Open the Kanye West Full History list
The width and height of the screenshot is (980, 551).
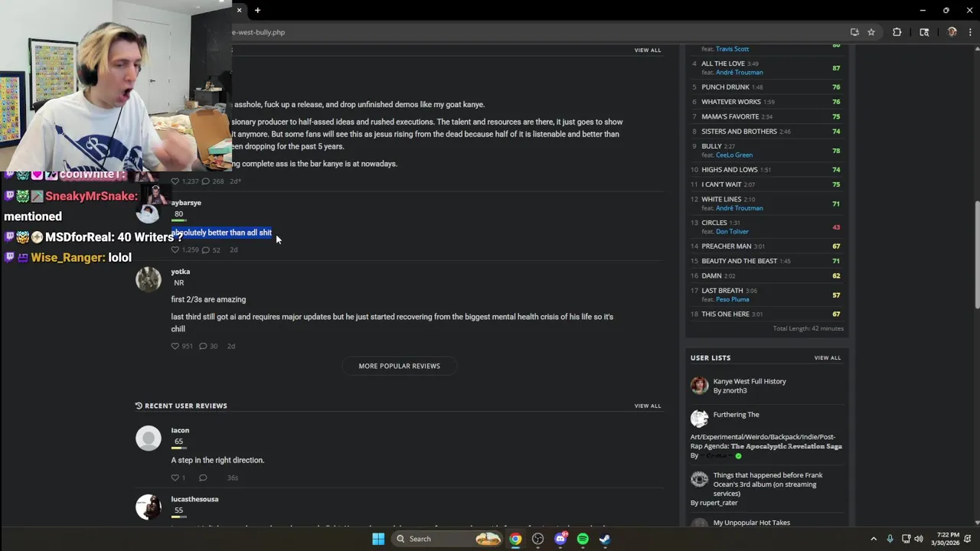tap(750, 381)
